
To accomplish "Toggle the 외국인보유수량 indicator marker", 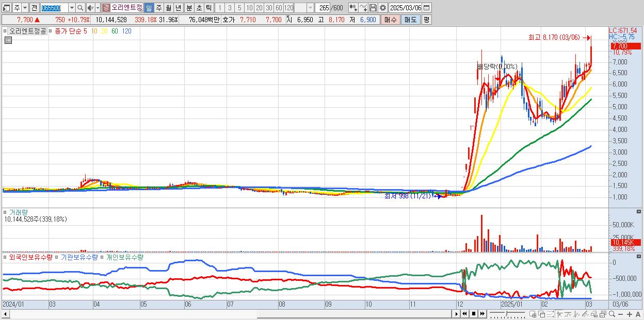I will coord(6,257).
